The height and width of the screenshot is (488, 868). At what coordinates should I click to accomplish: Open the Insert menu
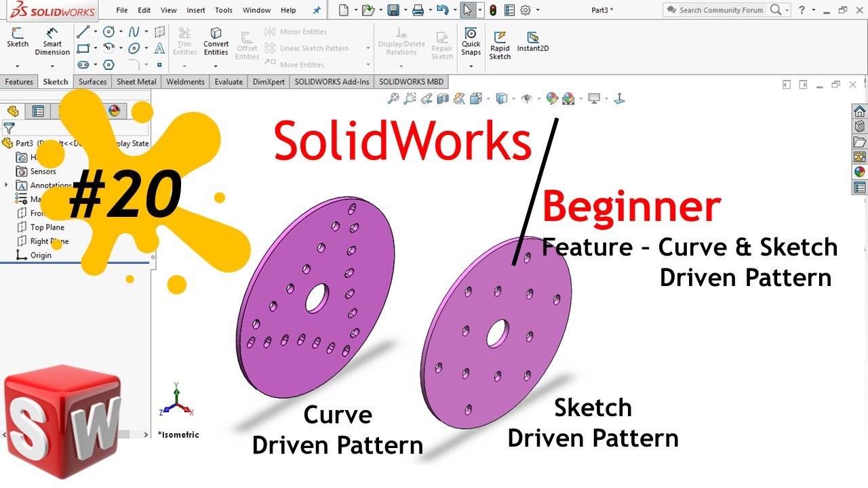click(x=196, y=10)
